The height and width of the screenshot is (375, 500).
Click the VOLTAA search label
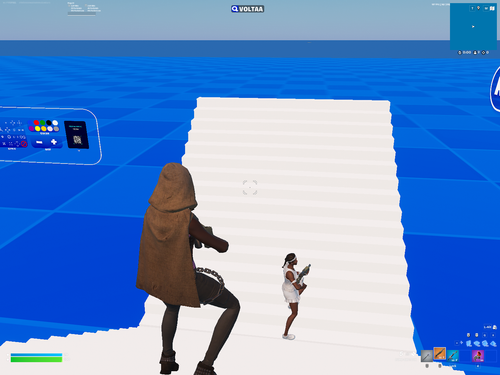247,9
